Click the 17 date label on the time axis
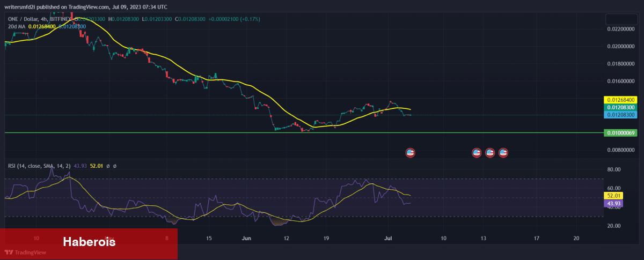Viewport: 644px width, 260px height. [536, 237]
